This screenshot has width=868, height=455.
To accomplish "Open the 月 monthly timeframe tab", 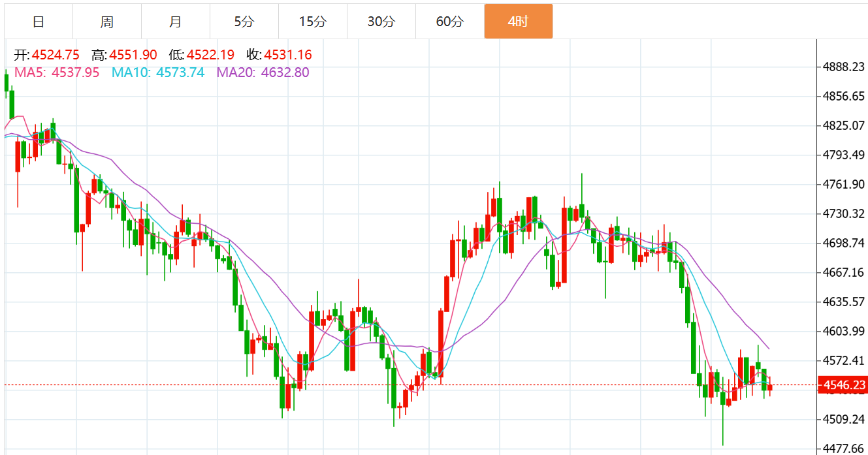I will coord(176,22).
